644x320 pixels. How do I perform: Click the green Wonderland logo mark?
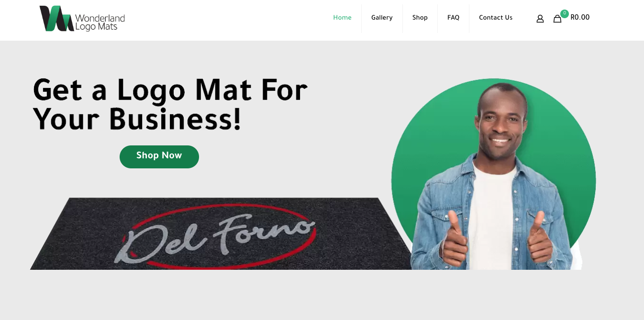click(56, 19)
